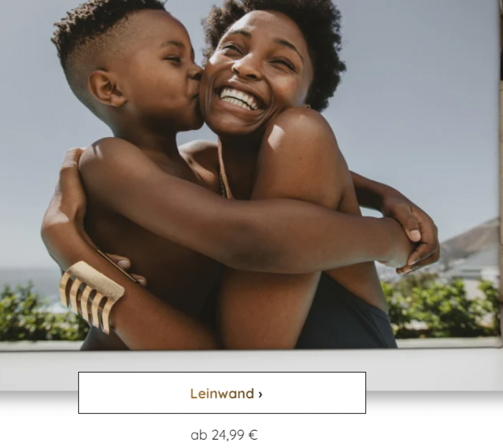Select the canvas photo of mother and child

click(x=250, y=175)
